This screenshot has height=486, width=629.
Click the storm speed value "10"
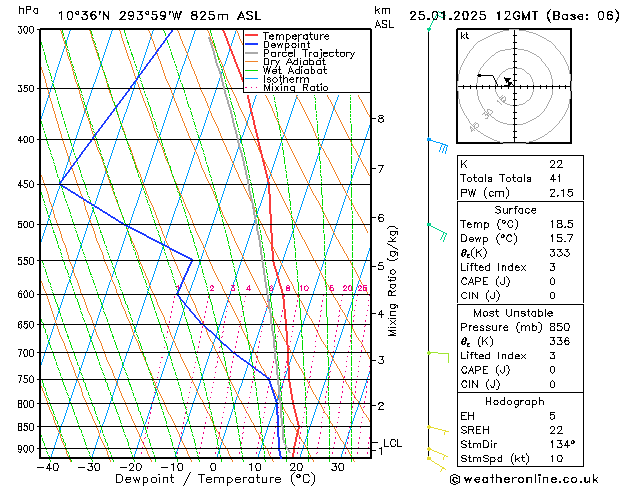click(556, 459)
